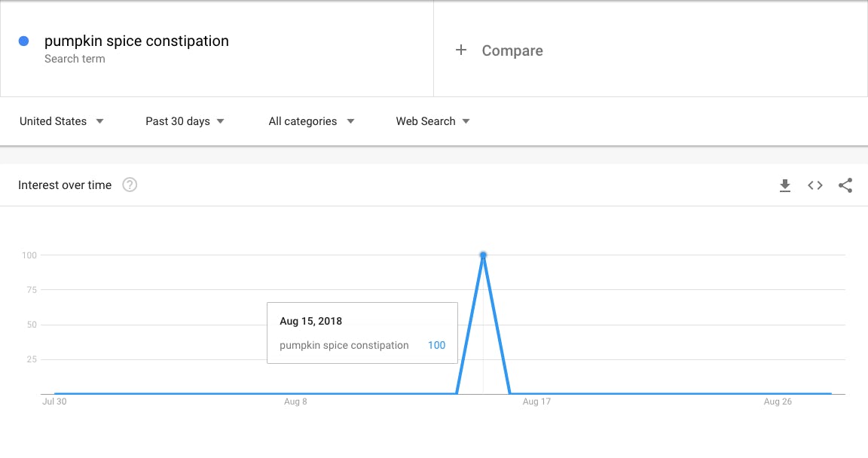The image size is (868, 458).
Task: Open help for Interest over time
Action: (130, 185)
